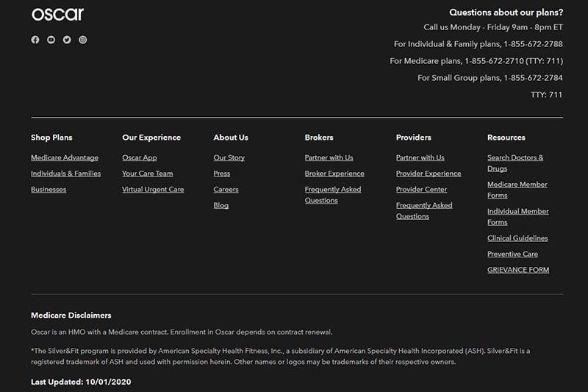The width and height of the screenshot is (588, 392).
Task: Go to the Careers page
Action: click(226, 190)
